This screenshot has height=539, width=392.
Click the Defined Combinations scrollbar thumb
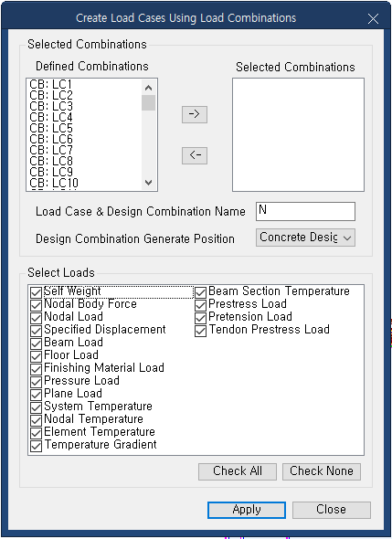tap(149, 103)
